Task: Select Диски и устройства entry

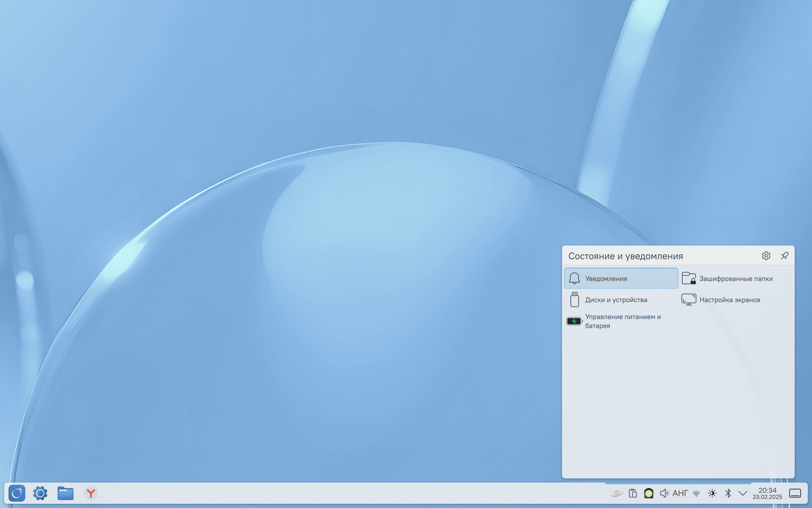Action: pyautogui.click(x=621, y=300)
